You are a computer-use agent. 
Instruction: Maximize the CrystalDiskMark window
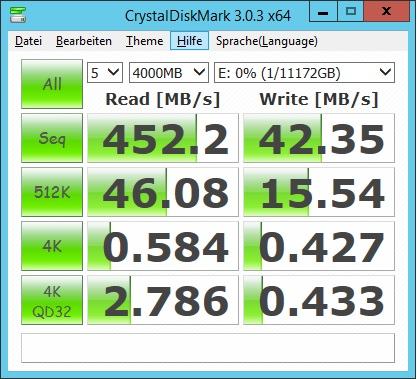coord(351,11)
